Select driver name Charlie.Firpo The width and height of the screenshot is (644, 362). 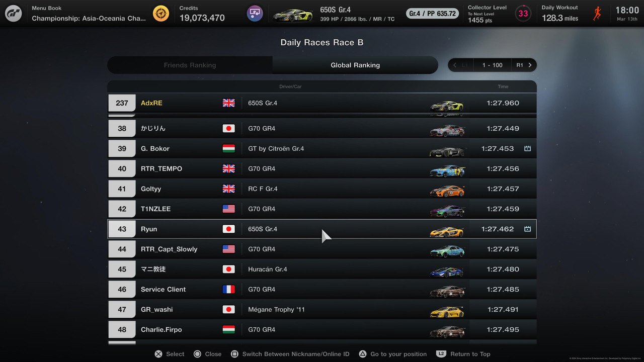point(161,329)
